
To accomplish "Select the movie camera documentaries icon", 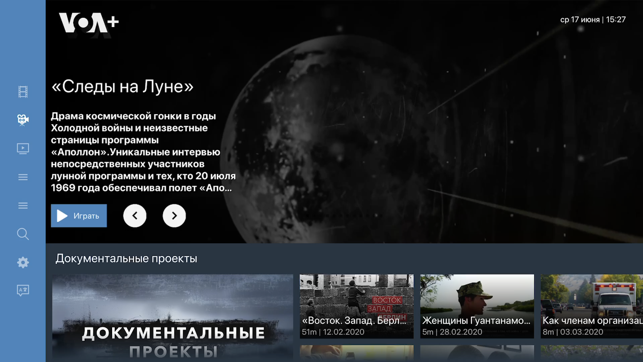I will tap(23, 120).
